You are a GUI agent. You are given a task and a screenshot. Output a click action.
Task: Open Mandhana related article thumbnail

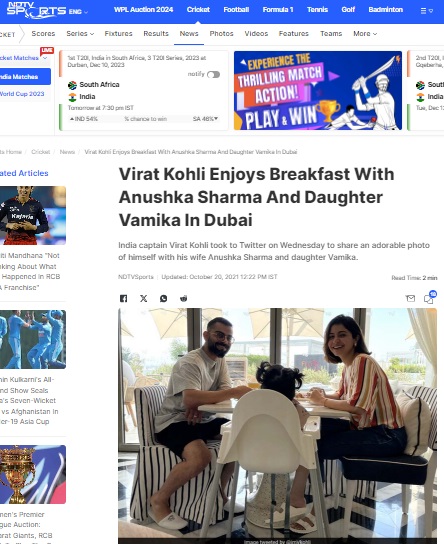pyautogui.click(x=33, y=215)
